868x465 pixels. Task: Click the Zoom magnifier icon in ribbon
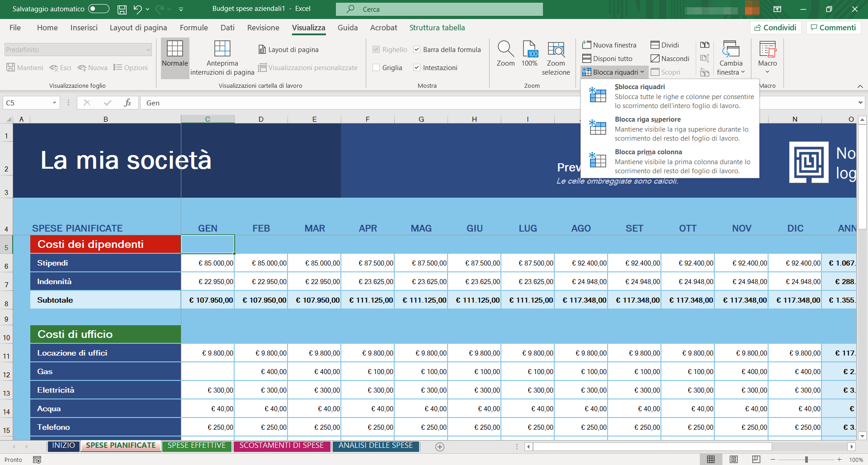505,49
